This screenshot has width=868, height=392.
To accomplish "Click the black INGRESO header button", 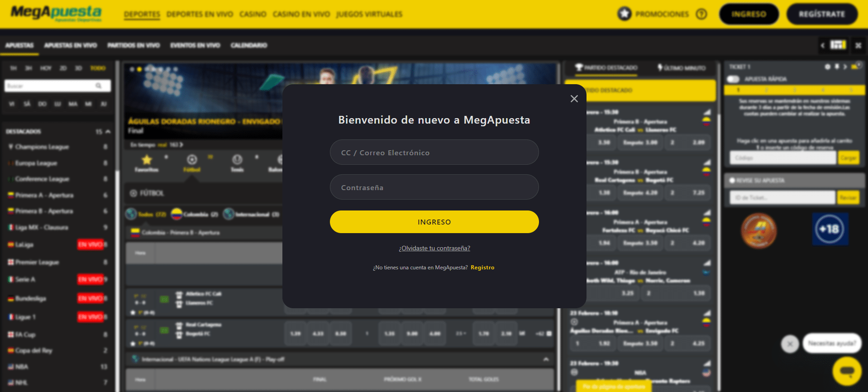I will (x=749, y=14).
